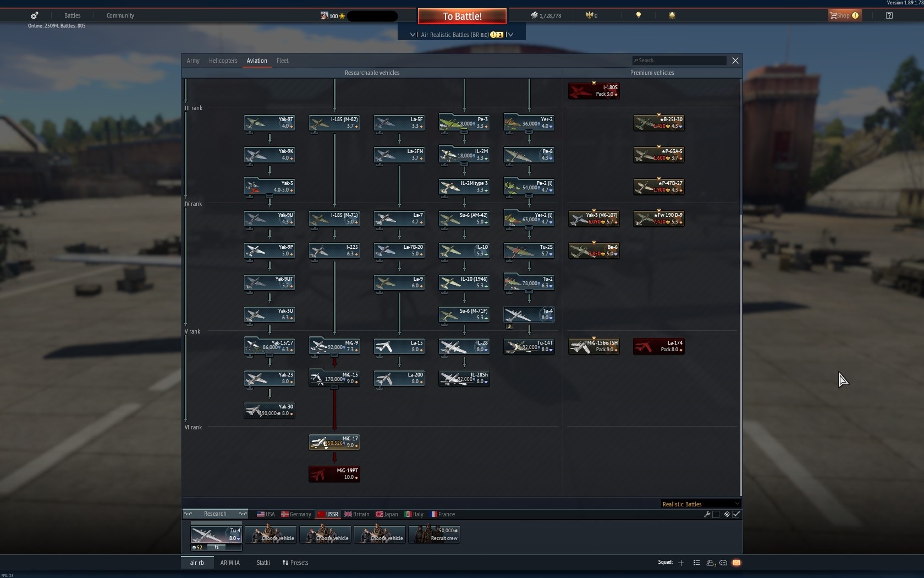Screen dimensions: 924x578
Task: Select the Germany nation tab
Action: click(296, 514)
